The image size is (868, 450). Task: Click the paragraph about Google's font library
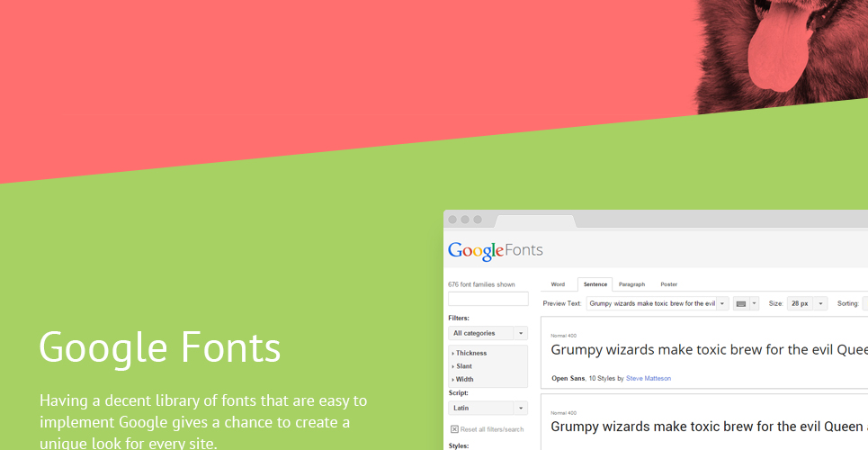pyautogui.click(x=203, y=422)
